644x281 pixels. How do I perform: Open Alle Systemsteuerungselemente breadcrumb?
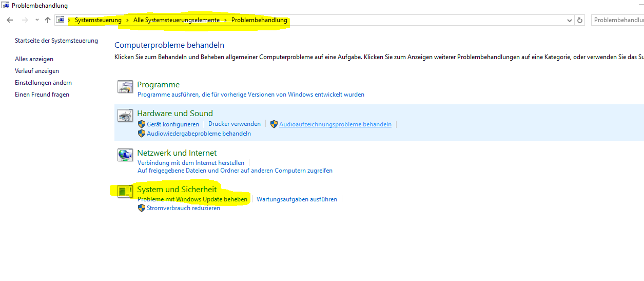pos(177,20)
